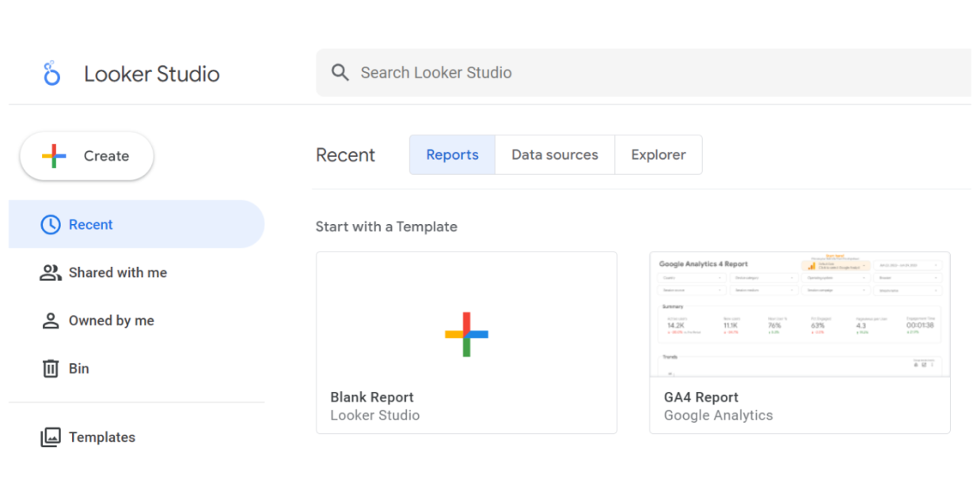Open the GA4 Report template thumbnail
This screenshot has width=980, height=490.
(800, 314)
